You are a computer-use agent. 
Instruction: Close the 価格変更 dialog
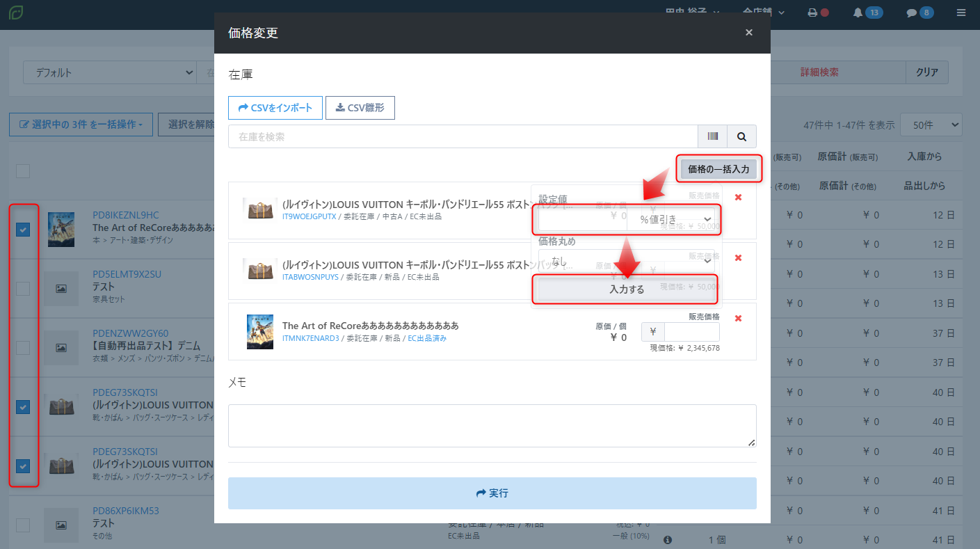tap(748, 32)
